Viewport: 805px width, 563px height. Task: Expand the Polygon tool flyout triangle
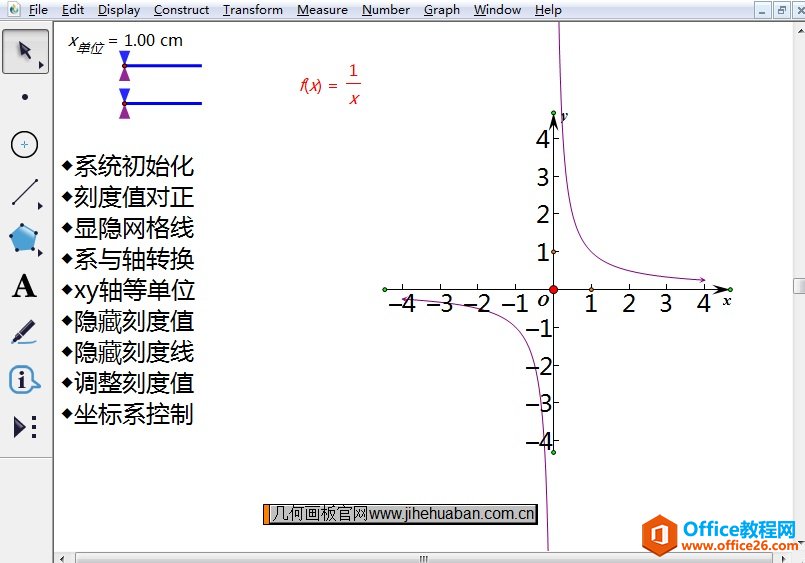click(40, 253)
